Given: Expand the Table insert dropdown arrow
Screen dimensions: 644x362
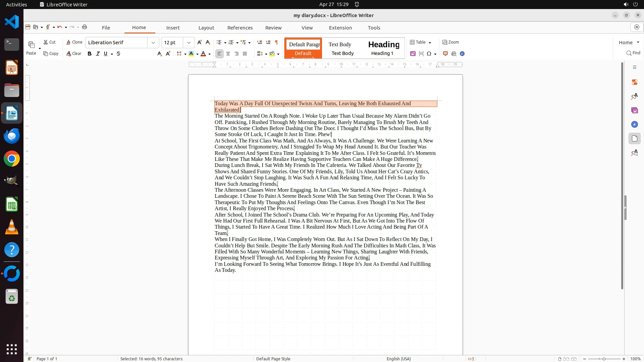Looking at the screenshot, I should click(430, 43).
